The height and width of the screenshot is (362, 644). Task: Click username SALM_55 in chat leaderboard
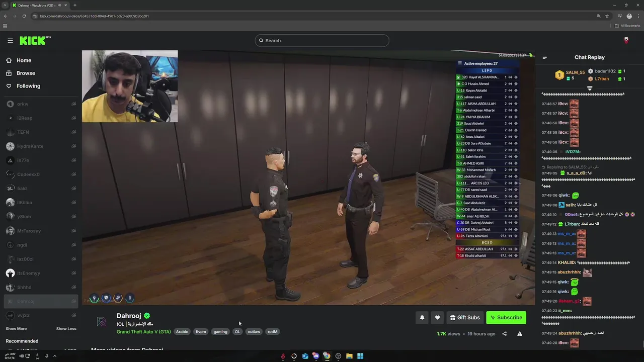(575, 72)
